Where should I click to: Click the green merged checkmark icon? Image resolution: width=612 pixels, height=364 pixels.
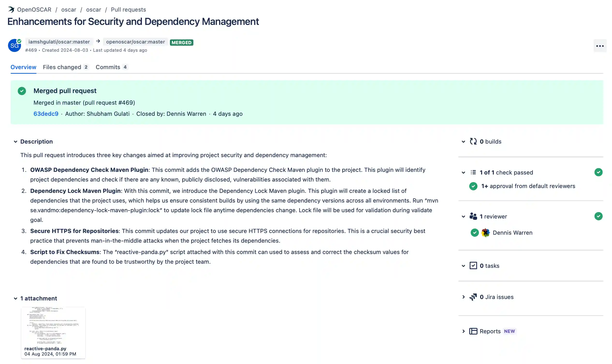pos(22,91)
